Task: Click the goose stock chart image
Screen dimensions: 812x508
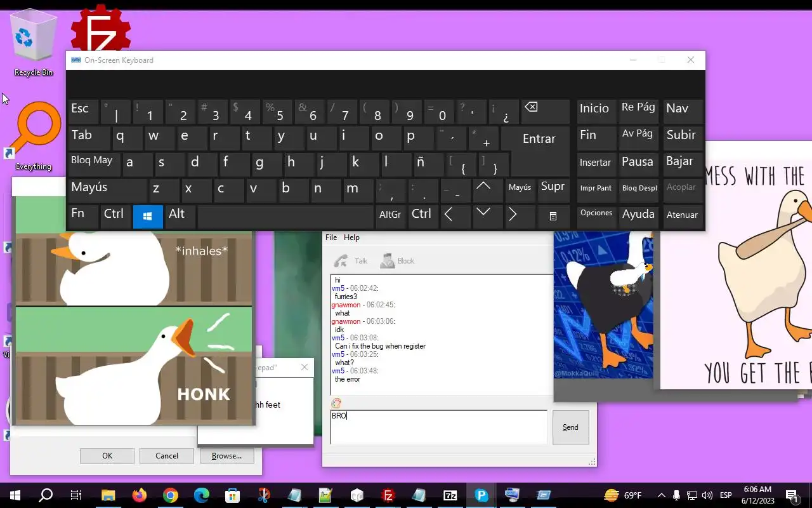Action: pos(603,305)
